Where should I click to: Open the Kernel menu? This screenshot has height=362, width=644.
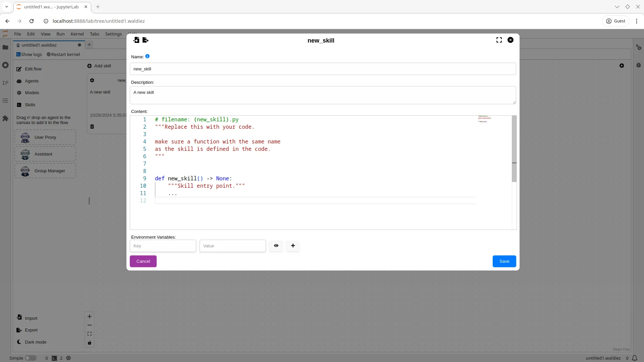click(77, 34)
